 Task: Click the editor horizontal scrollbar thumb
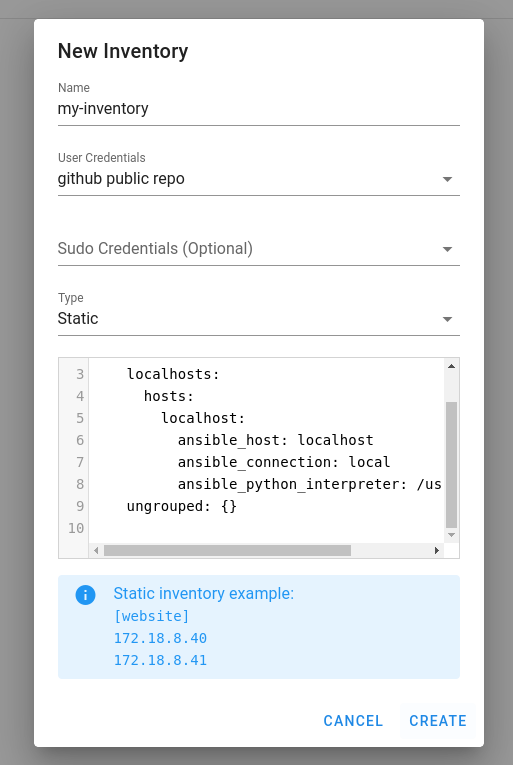(227, 550)
